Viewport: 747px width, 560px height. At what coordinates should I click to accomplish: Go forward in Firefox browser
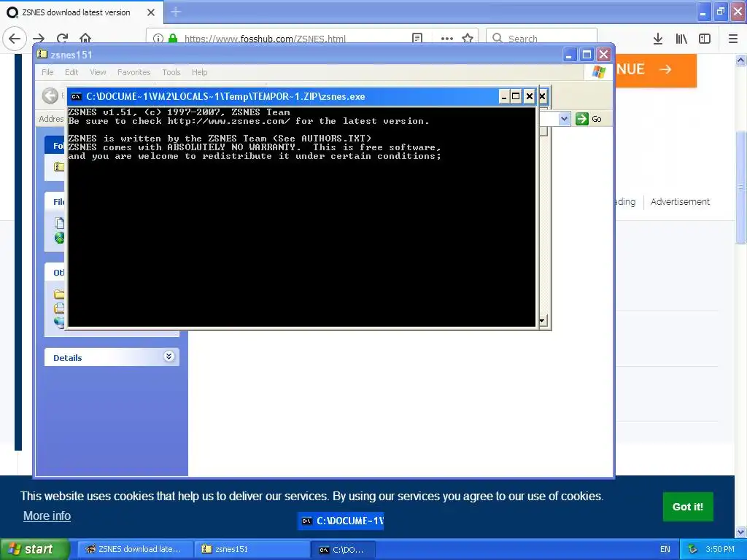point(39,39)
